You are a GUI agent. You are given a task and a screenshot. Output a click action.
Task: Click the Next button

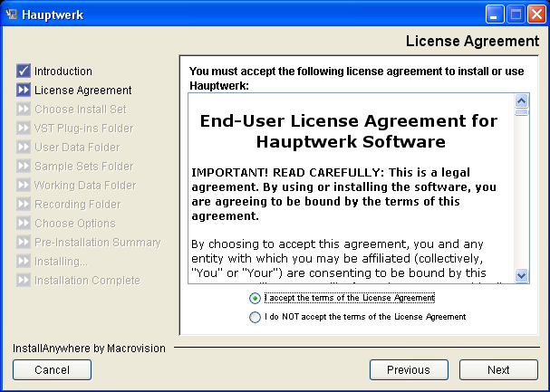click(498, 369)
